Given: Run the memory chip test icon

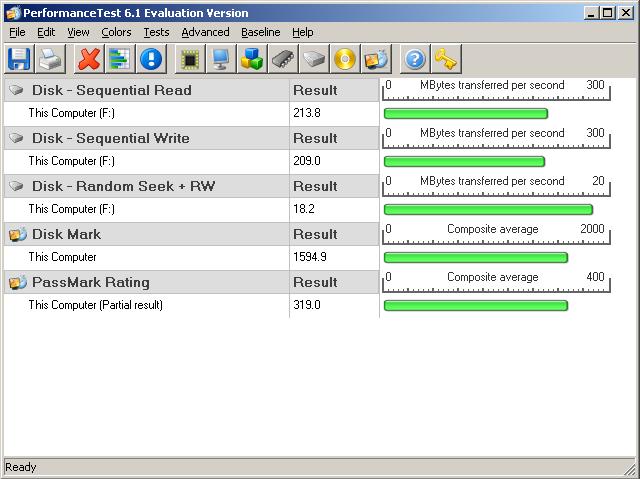Looking at the screenshot, I should [283, 59].
